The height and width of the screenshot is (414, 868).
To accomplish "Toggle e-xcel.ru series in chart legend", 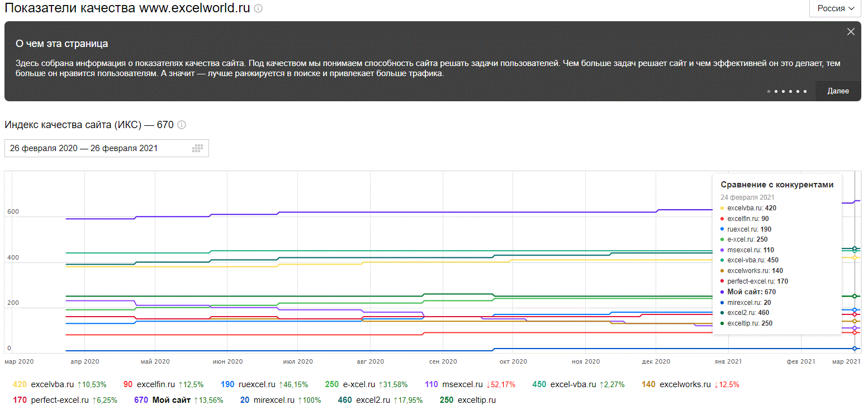I will point(366,384).
